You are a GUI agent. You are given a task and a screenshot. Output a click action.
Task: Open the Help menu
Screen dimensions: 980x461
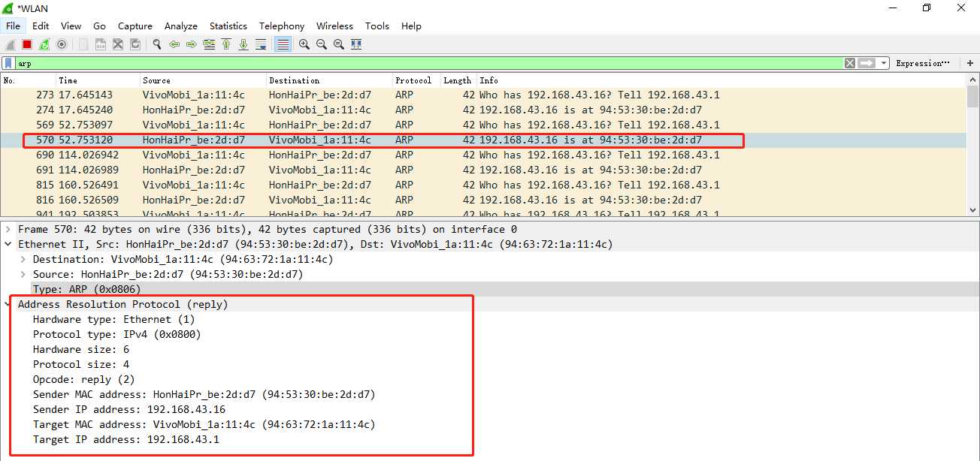[411, 26]
